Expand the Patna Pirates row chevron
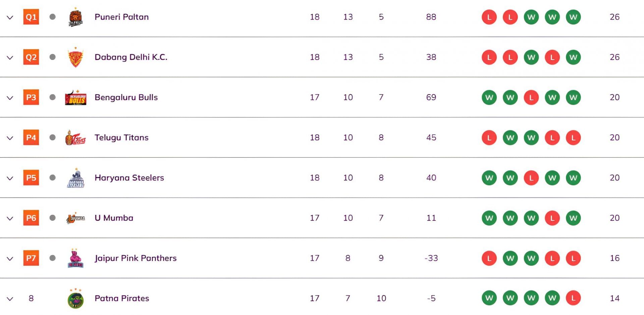This screenshot has width=644, height=315. [10, 299]
